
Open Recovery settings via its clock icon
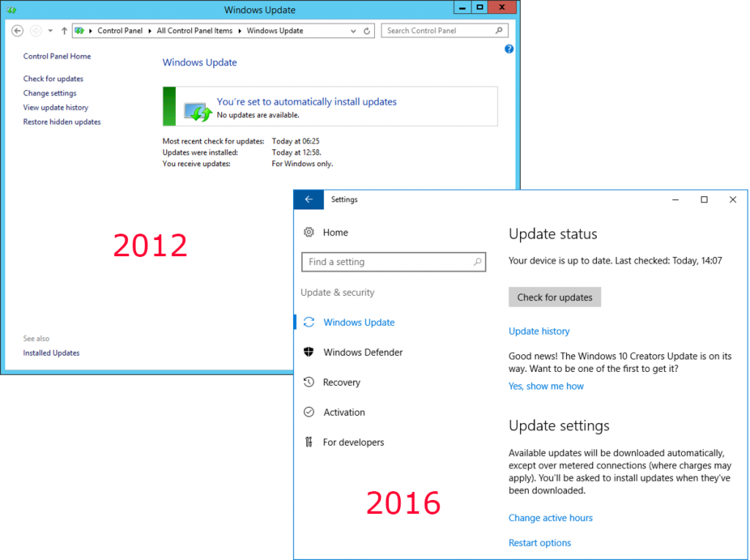coord(308,382)
